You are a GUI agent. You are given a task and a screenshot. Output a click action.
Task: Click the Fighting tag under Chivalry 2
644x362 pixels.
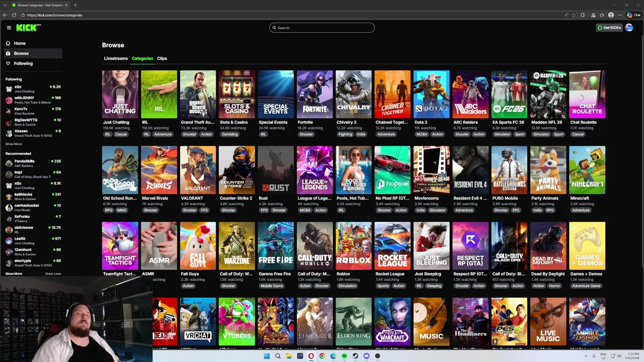345,134
